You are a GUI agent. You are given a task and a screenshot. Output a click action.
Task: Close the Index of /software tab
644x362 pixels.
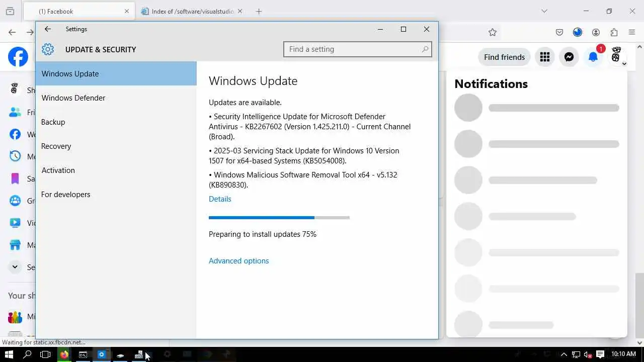pos(239,11)
